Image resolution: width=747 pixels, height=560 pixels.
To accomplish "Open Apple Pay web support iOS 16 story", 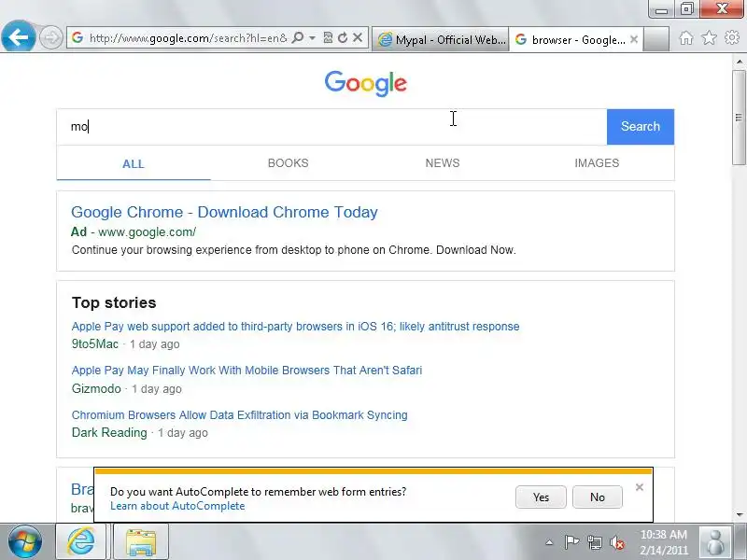I will coord(295,327).
